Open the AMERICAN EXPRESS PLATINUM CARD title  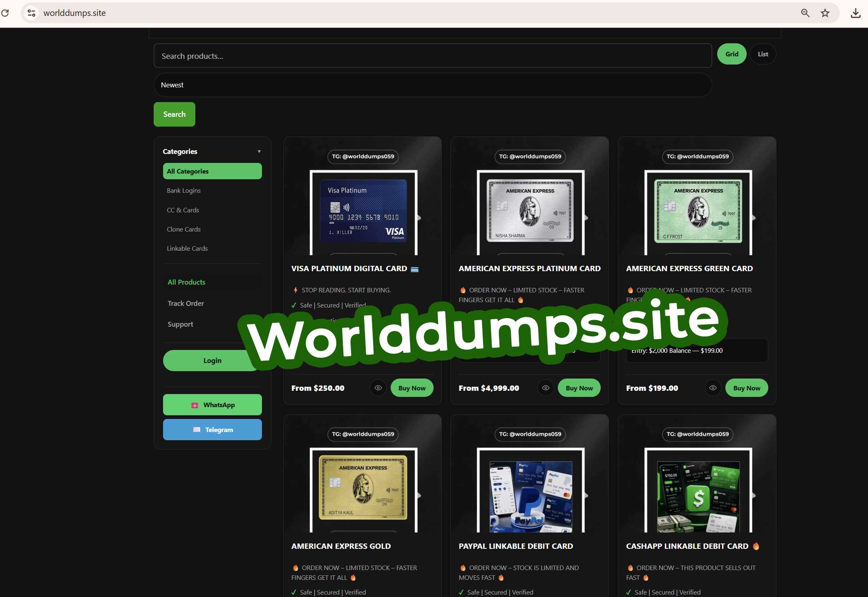tap(530, 269)
